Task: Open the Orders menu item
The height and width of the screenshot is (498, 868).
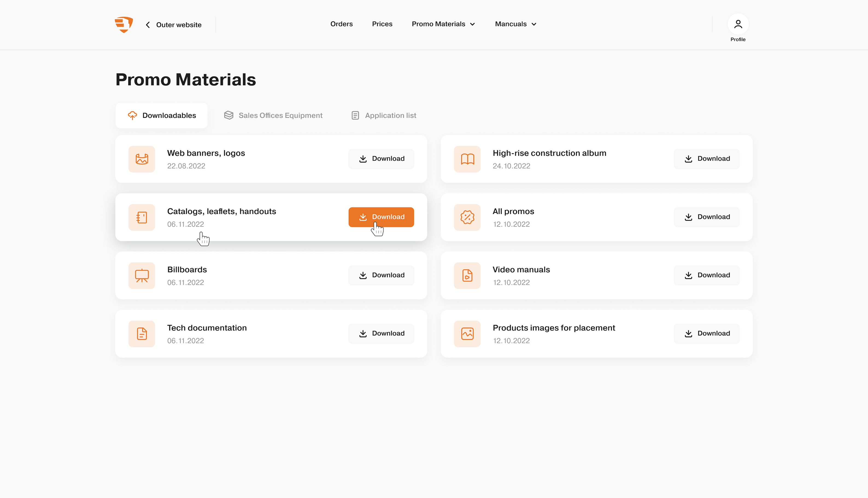Action: 341,24
